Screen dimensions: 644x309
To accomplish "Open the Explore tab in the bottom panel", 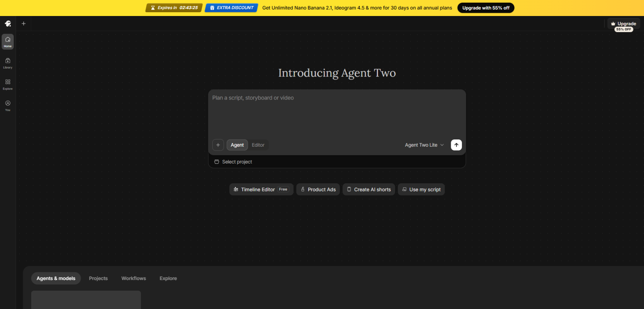I will (168, 279).
